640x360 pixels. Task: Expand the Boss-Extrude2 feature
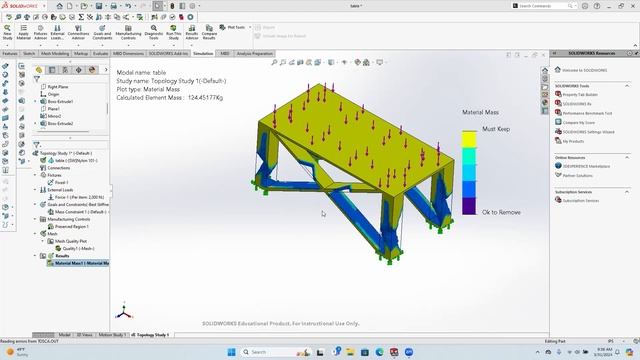point(35,124)
